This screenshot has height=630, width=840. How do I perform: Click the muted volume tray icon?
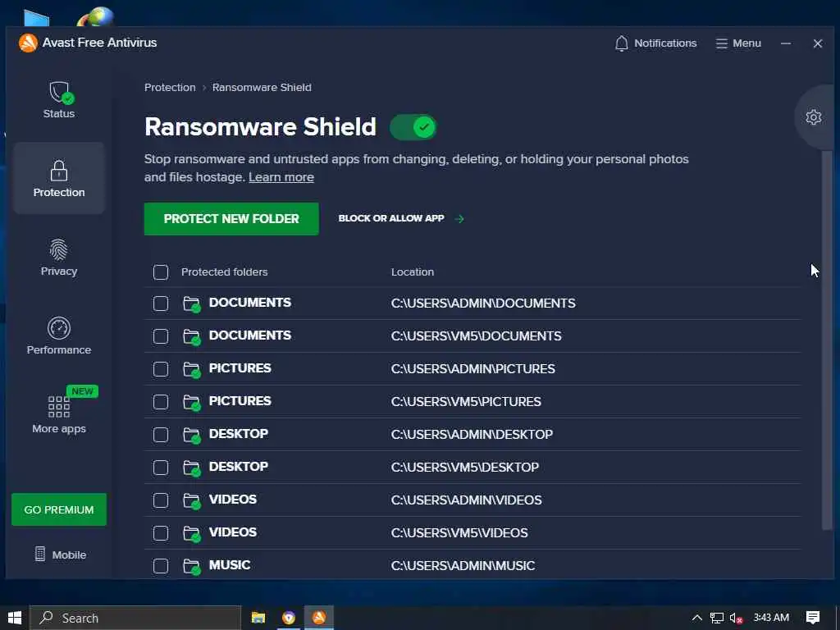(736, 619)
